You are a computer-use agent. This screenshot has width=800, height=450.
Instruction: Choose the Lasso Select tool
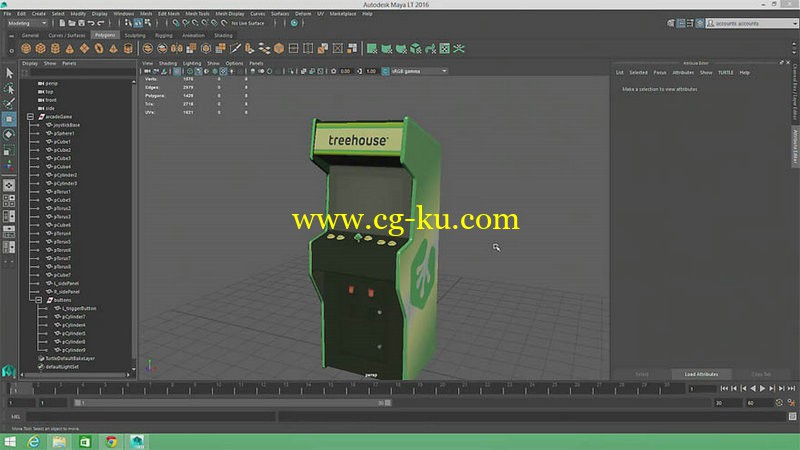click(x=9, y=88)
